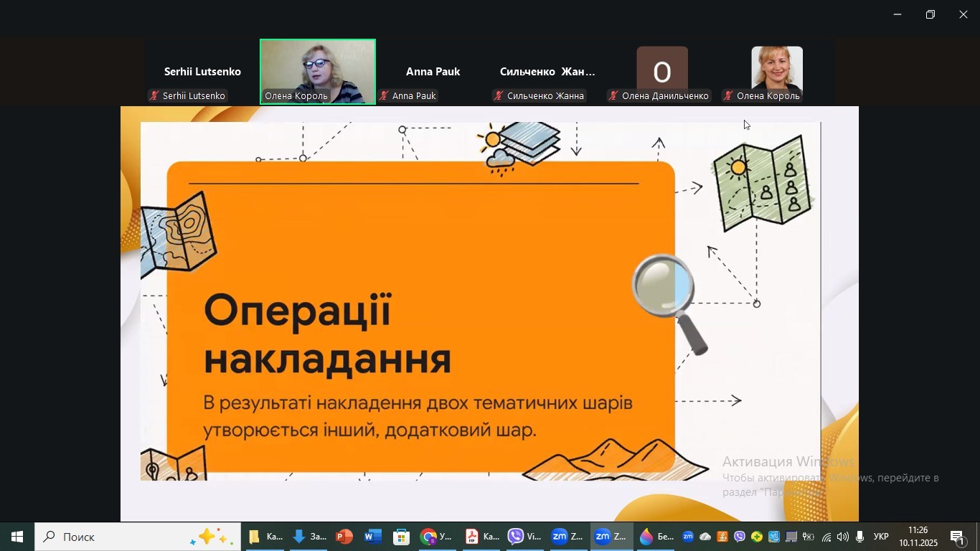Open the Windows notification center
Image resolution: width=980 pixels, height=551 pixels.
point(959,537)
